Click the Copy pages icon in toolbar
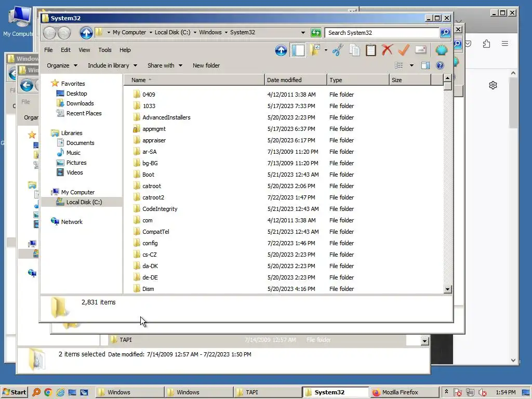Image resolution: width=532 pixels, height=399 pixels. [x=354, y=50]
